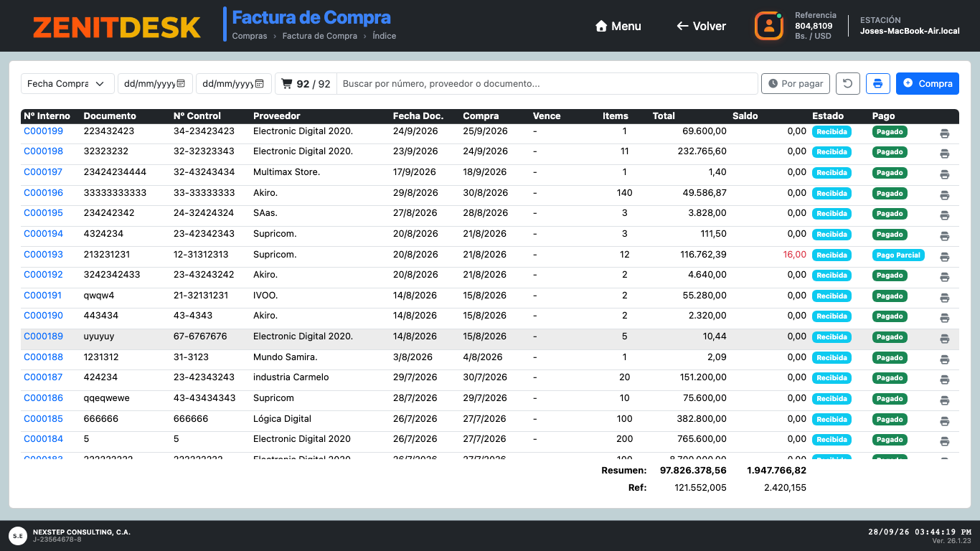Image resolution: width=980 pixels, height=551 pixels.
Task: Open invoice link C000196
Action: (x=43, y=193)
